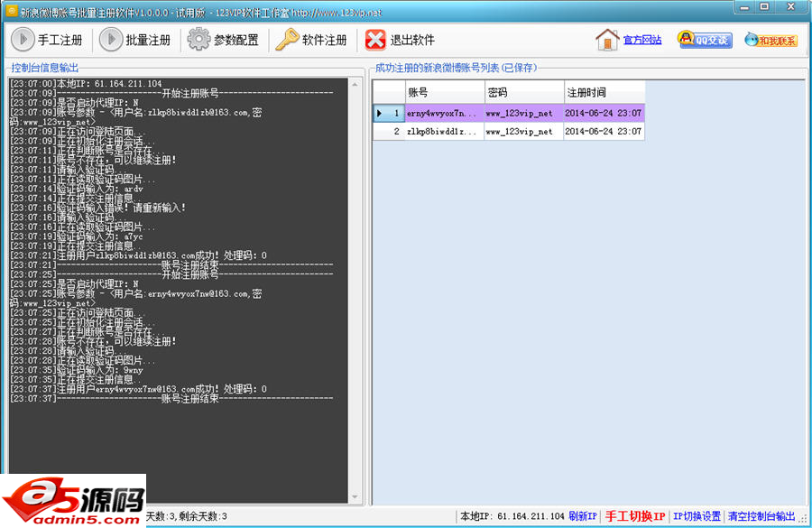Click console scrollbar up arrow
This screenshot has width=812, height=528.
coord(355,84)
